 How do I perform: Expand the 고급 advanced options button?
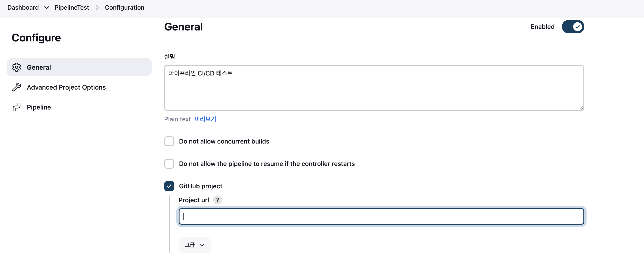click(195, 245)
